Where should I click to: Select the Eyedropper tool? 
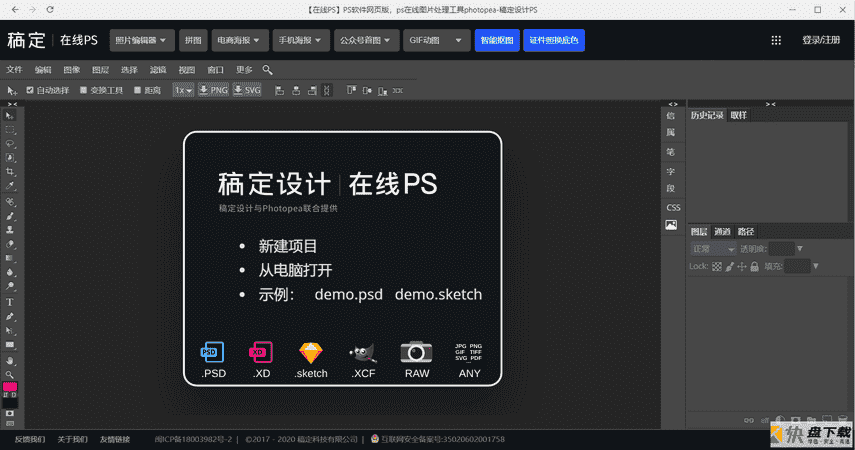(10, 186)
